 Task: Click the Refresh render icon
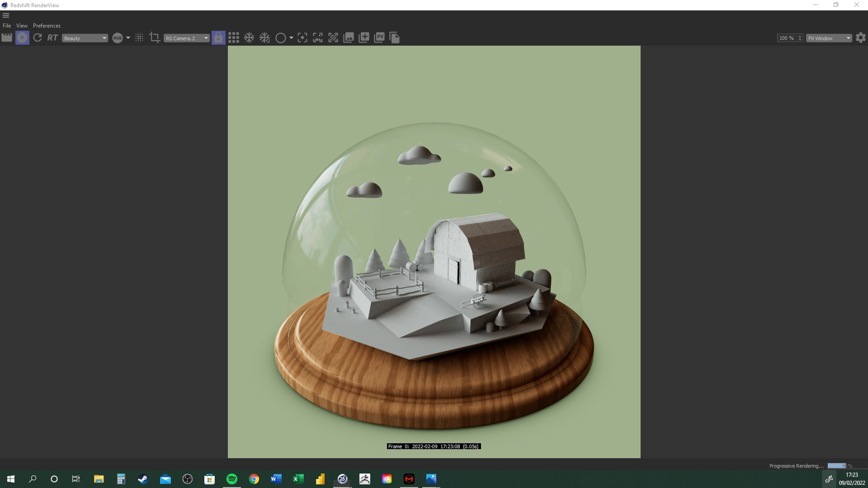[x=38, y=38]
